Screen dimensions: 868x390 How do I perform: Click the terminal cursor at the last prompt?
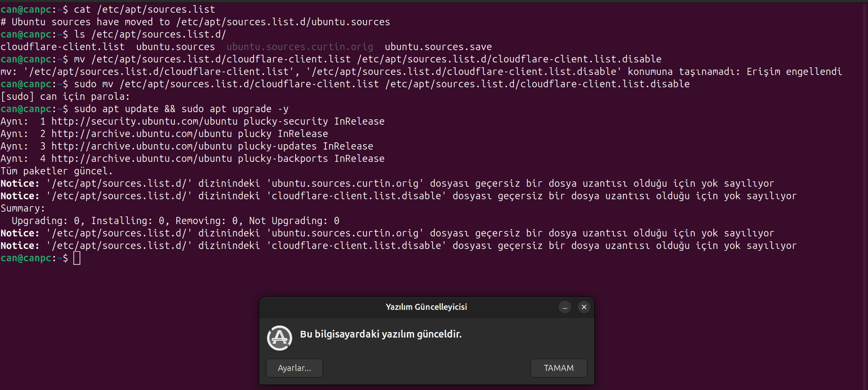pyautogui.click(x=77, y=258)
